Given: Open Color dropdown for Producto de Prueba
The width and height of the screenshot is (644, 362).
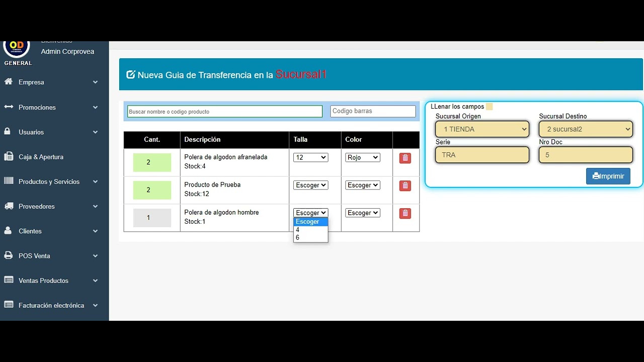Looking at the screenshot, I should pyautogui.click(x=362, y=185).
